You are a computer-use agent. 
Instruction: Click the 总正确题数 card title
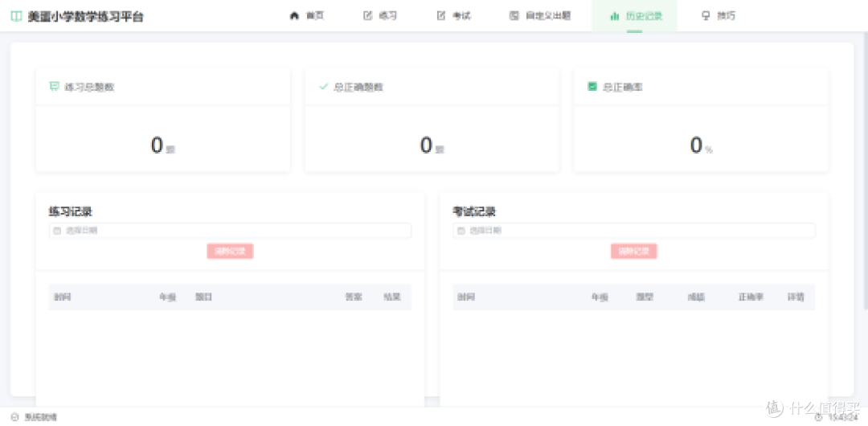[x=358, y=87]
